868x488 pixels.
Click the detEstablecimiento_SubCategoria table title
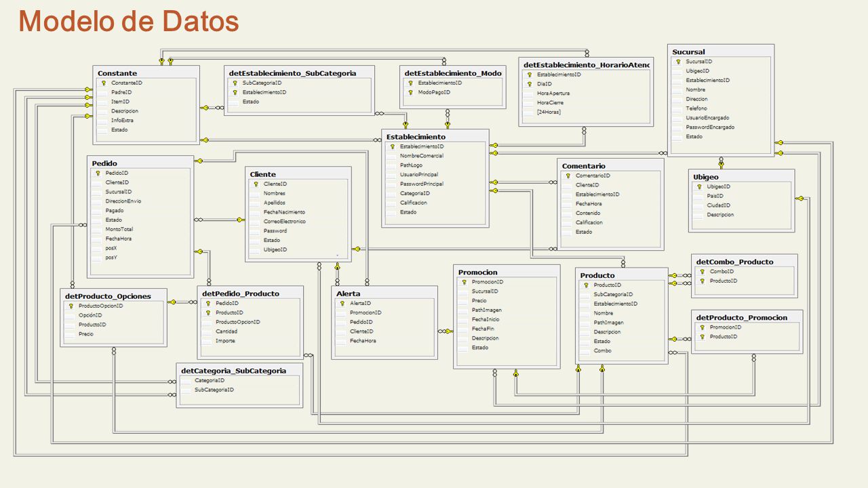coord(292,73)
